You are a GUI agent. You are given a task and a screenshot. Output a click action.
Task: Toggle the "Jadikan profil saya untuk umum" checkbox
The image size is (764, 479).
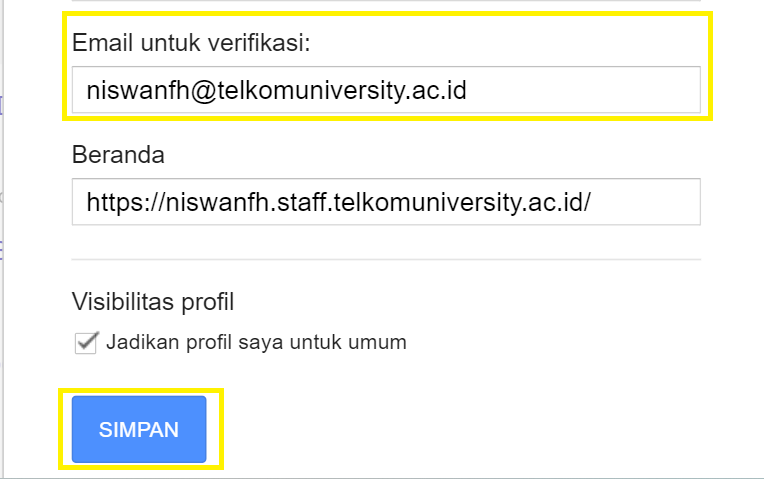click(85, 343)
